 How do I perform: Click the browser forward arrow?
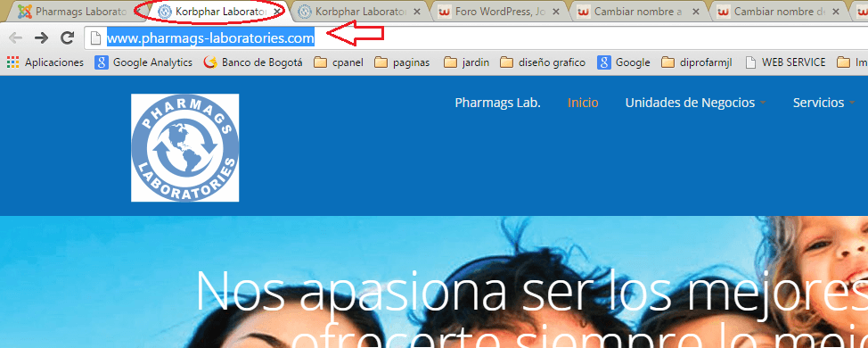tap(42, 37)
